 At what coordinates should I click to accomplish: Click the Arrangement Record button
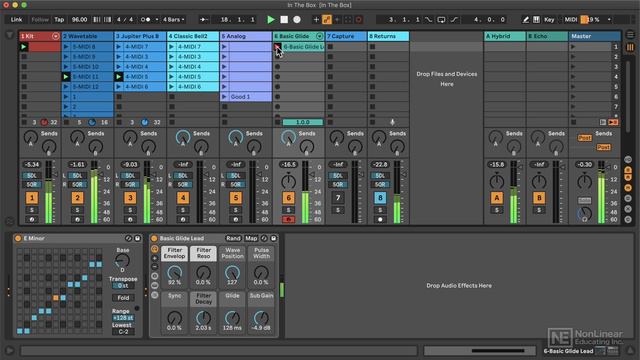tap(297, 19)
